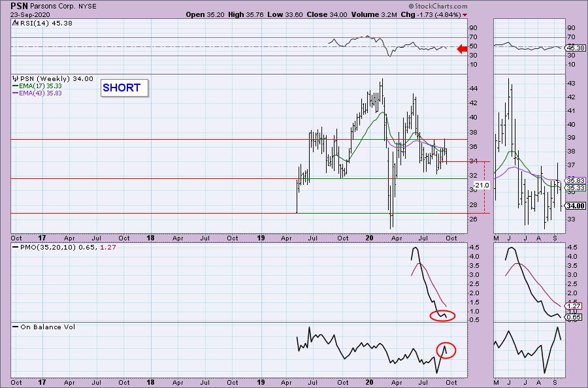Click the blue SHORT label box
Viewport: 588px width, 388px height.
coord(124,88)
